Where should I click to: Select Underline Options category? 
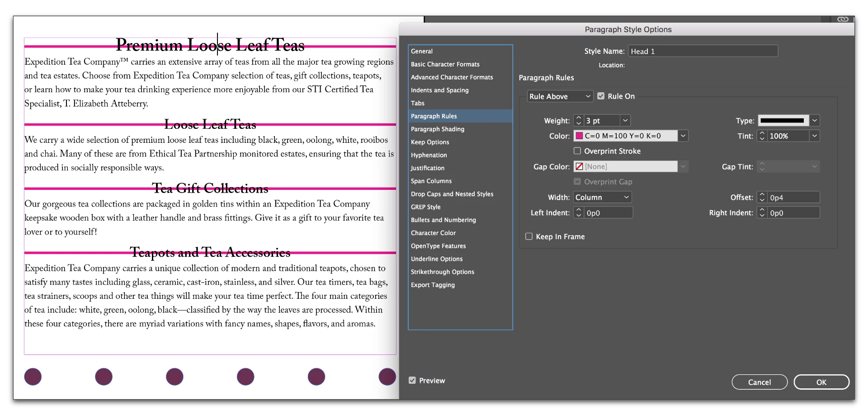coord(460,259)
